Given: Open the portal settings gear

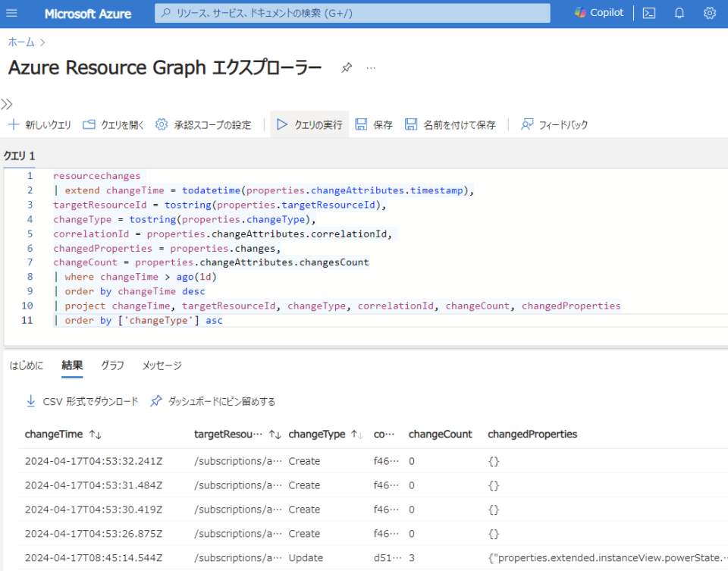Looking at the screenshot, I should 709,12.
